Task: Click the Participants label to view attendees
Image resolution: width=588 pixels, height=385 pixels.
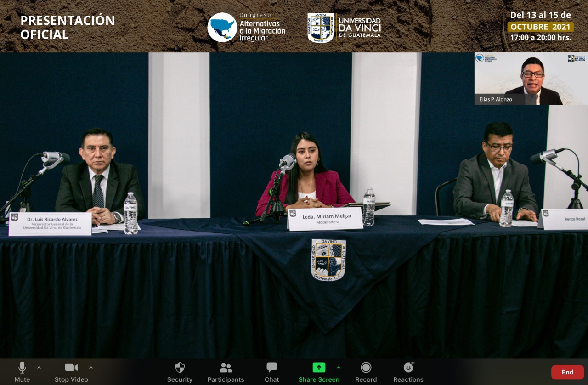Action: click(x=226, y=379)
